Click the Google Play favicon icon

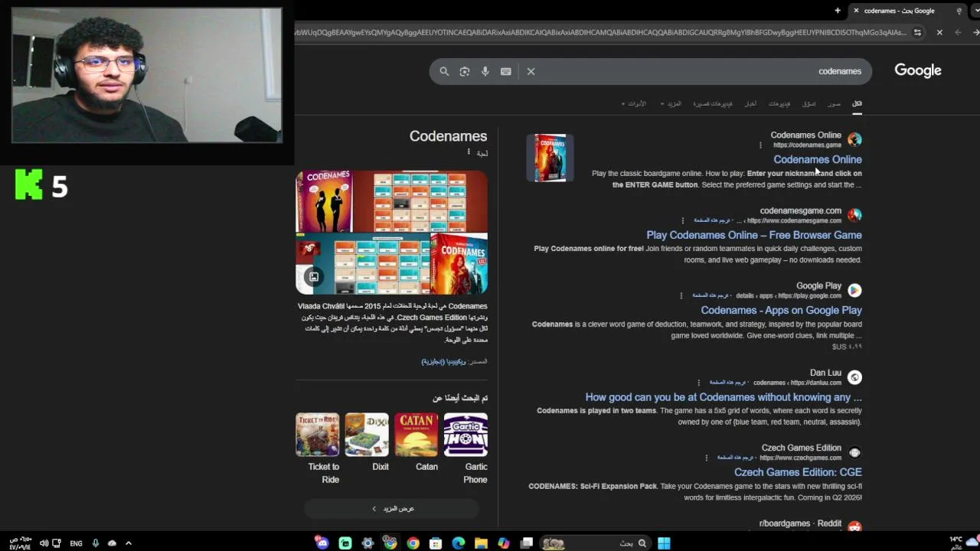854,290
